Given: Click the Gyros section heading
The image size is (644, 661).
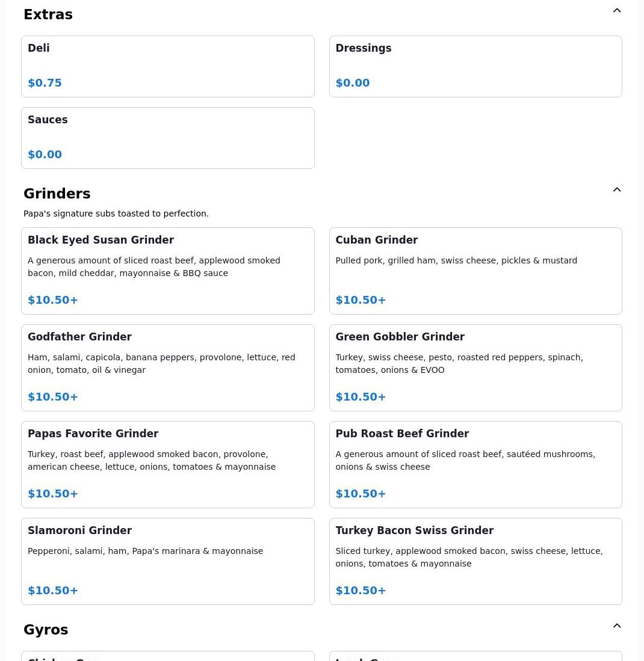Looking at the screenshot, I should pyautogui.click(x=46, y=630).
